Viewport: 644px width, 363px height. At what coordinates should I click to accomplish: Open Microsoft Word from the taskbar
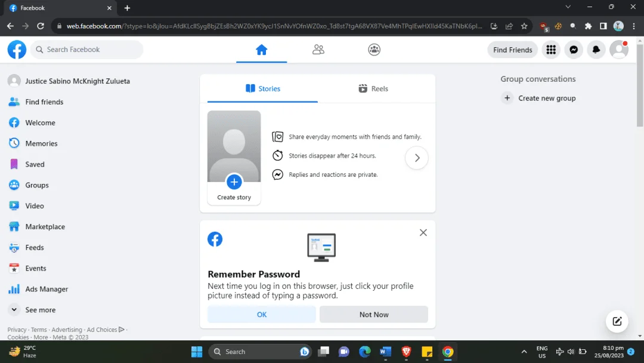click(x=385, y=352)
